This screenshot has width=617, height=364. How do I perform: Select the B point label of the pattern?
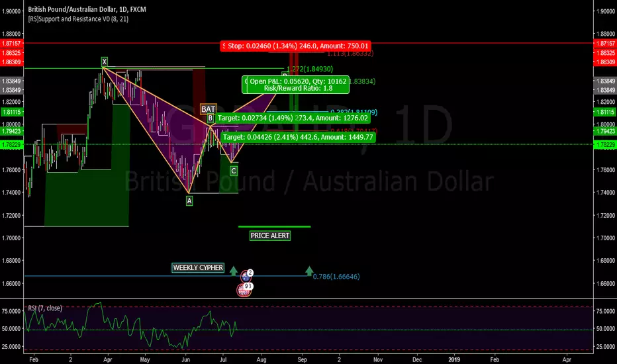(210, 118)
